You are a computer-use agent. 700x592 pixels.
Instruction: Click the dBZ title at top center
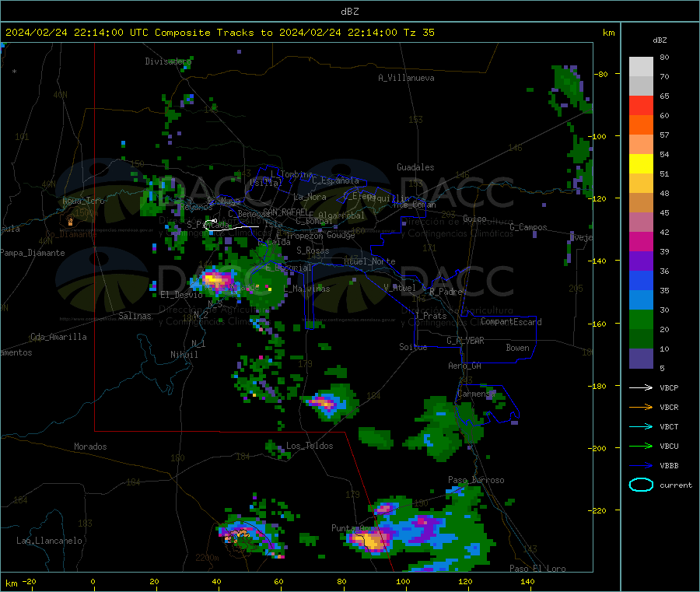point(349,12)
